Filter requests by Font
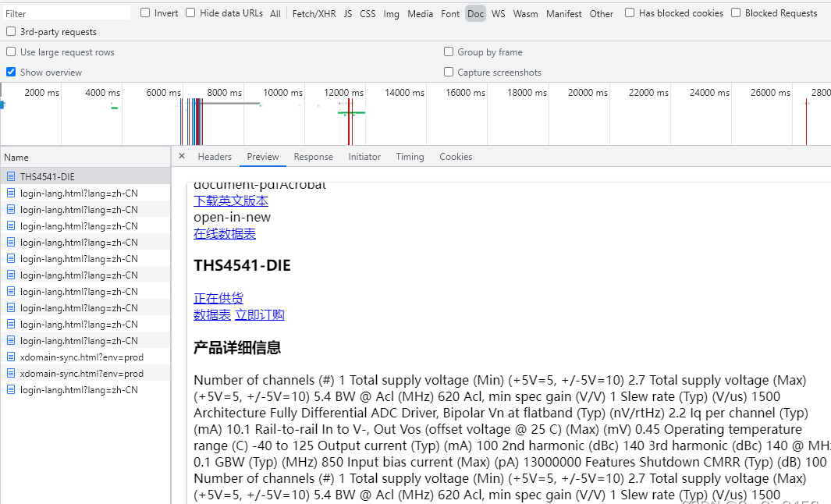The image size is (831, 504). tap(450, 14)
